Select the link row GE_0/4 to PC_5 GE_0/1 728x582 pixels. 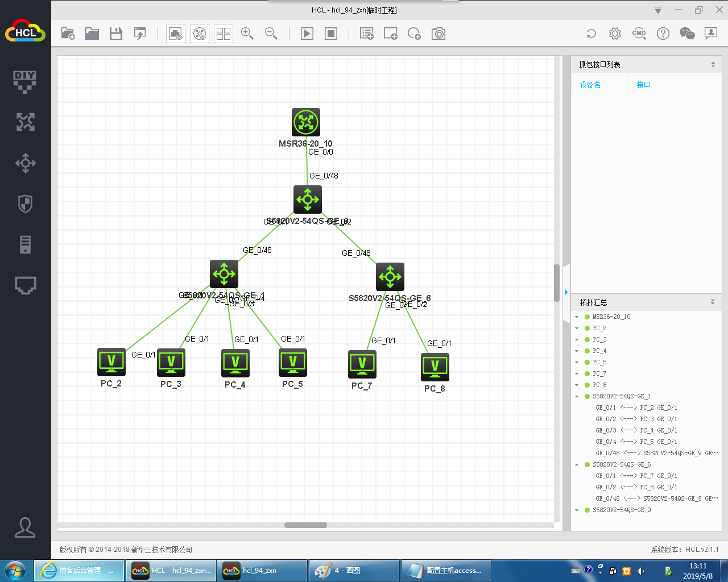click(636, 442)
